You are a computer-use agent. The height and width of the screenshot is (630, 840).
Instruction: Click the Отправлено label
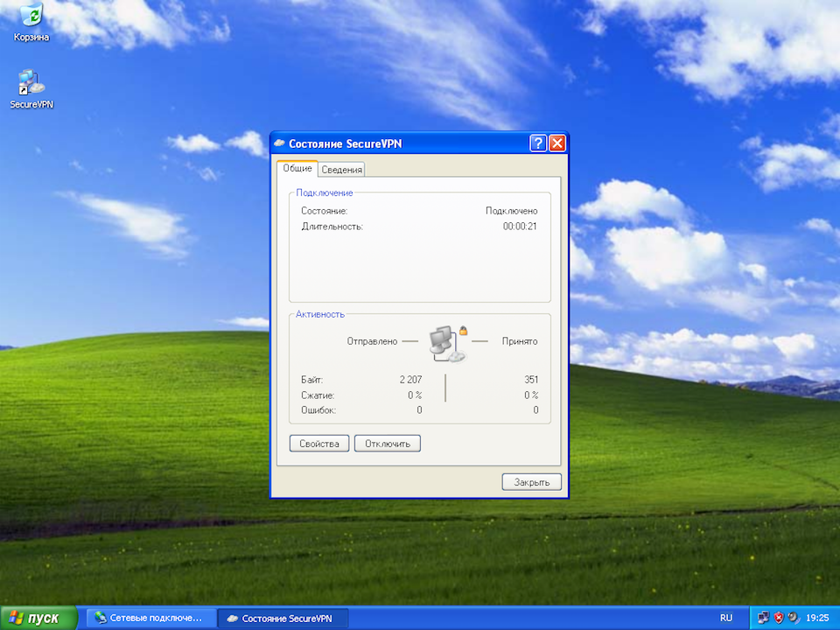(373, 341)
